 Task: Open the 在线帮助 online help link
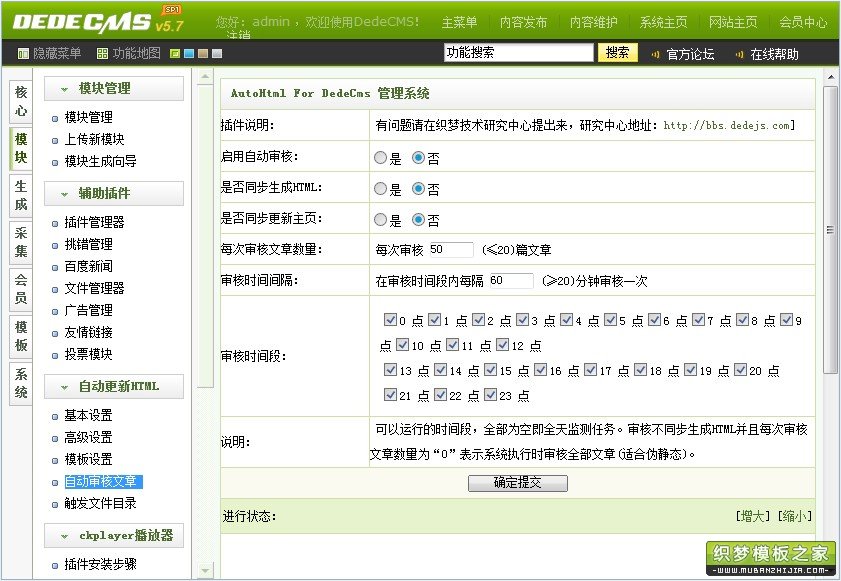click(x=774, y=54)
